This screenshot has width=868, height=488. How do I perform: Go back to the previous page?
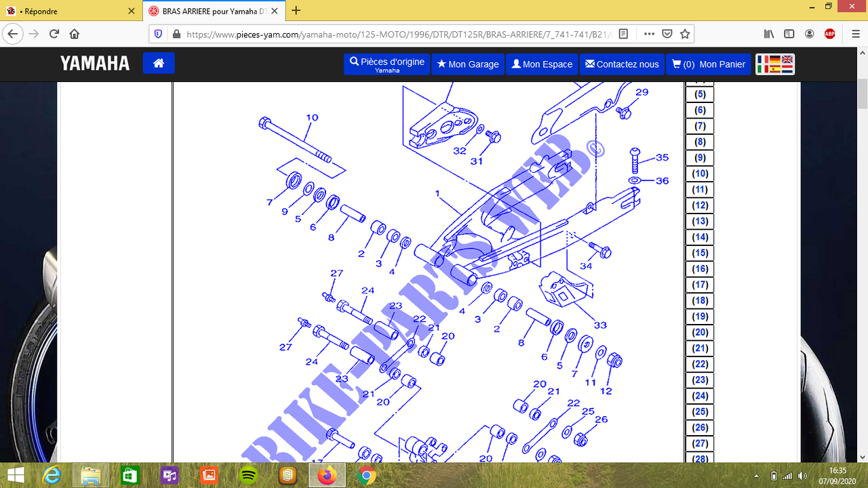pyautogui.click(x=14, y=34)
